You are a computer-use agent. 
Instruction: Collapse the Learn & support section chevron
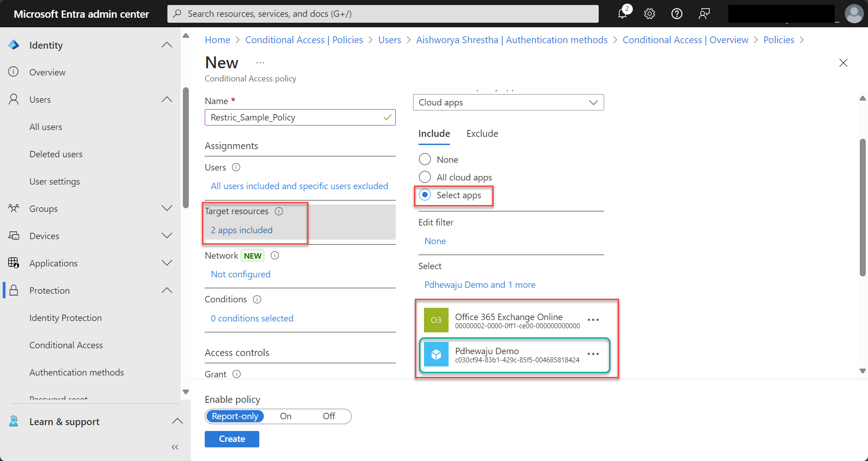tap(177, 421)
